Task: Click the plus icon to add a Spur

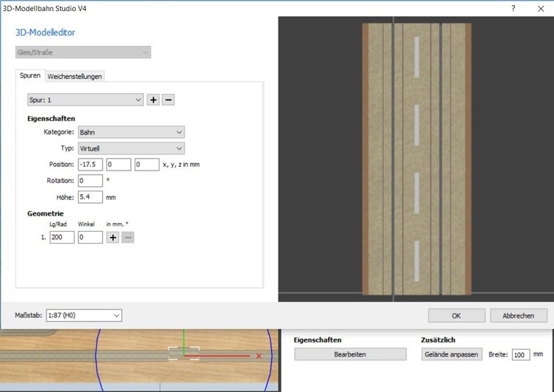Action: (x=154, y=100)
